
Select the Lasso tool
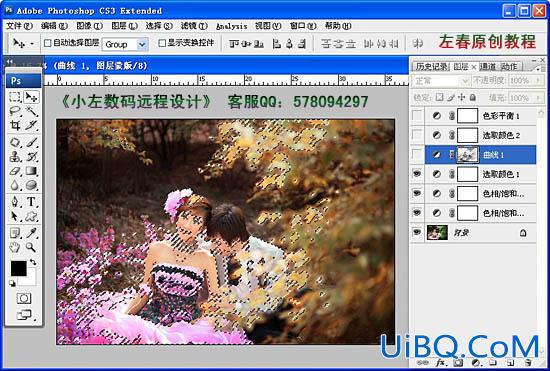coord(15,111)
